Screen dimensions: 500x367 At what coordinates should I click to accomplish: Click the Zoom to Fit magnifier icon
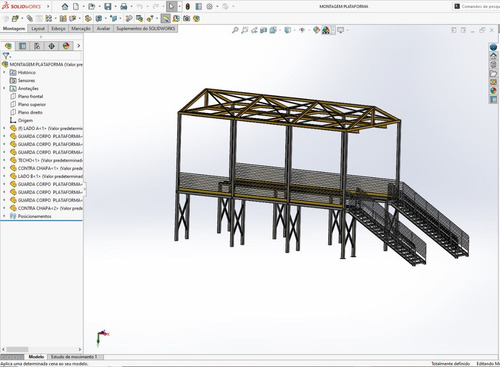tap(235, 30)
